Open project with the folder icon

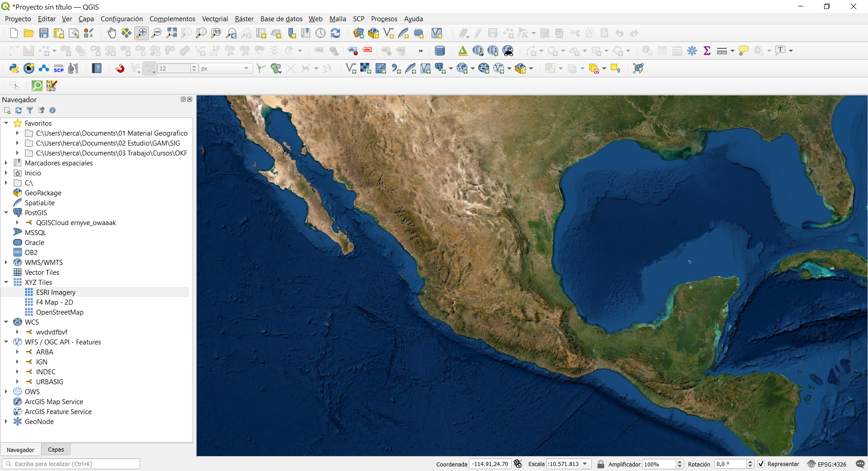coord(29,33)
